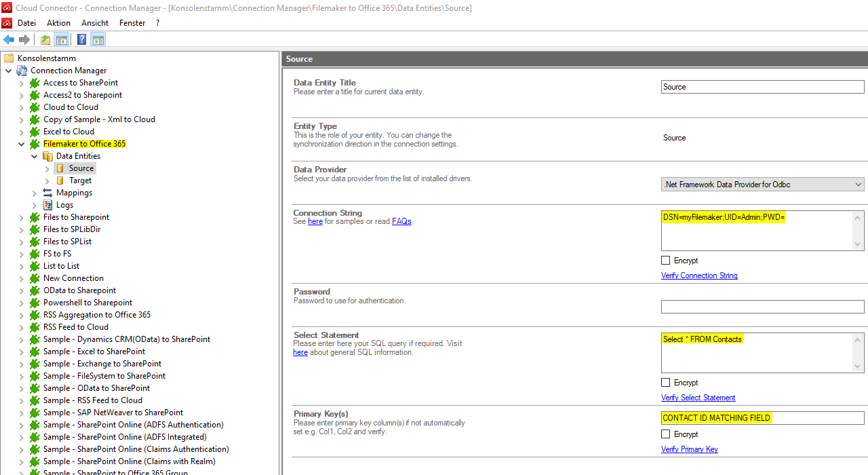Viewport: 868px width, 475px height.
Task: Click the blue Back arrow toolbar icon
Action: pyautogui.click(x=9, y=40)
